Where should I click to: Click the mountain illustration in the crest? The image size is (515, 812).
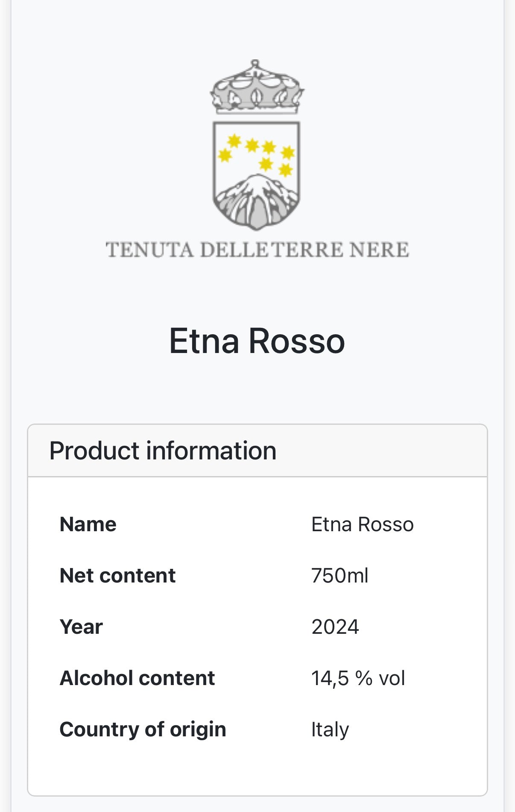[x=256, y=200]
